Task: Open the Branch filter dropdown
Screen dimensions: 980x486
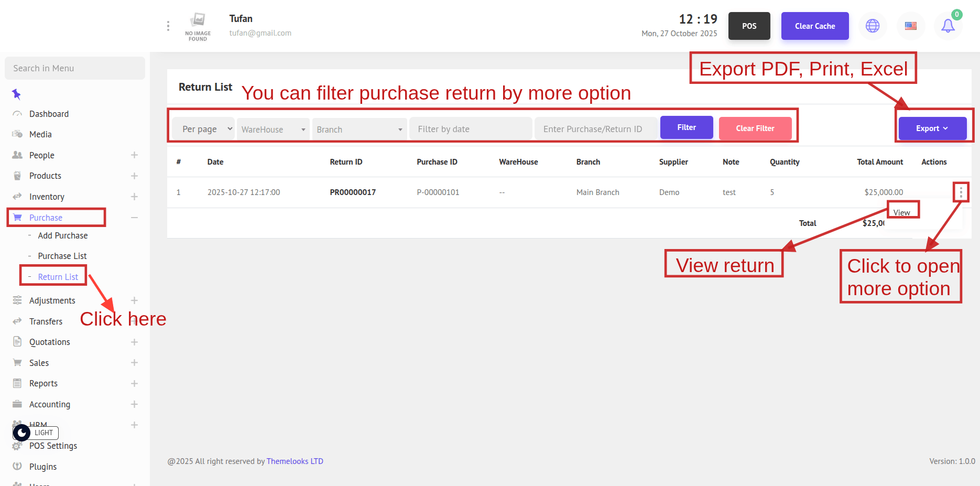Action: pyautogui.click(x=359, y=129)
